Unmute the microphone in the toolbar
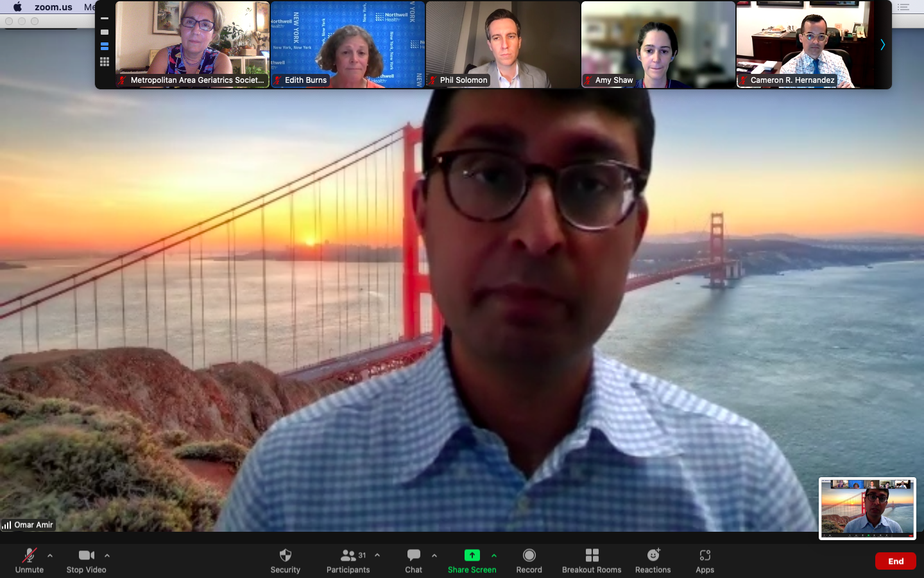 (x=30, y=561)
